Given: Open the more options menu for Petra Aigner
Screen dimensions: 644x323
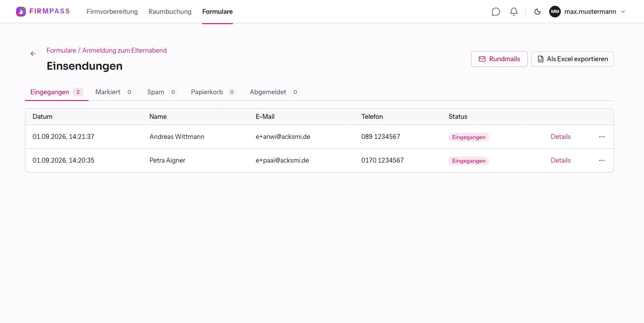Looking at the screenshot, I should point(602,160).
